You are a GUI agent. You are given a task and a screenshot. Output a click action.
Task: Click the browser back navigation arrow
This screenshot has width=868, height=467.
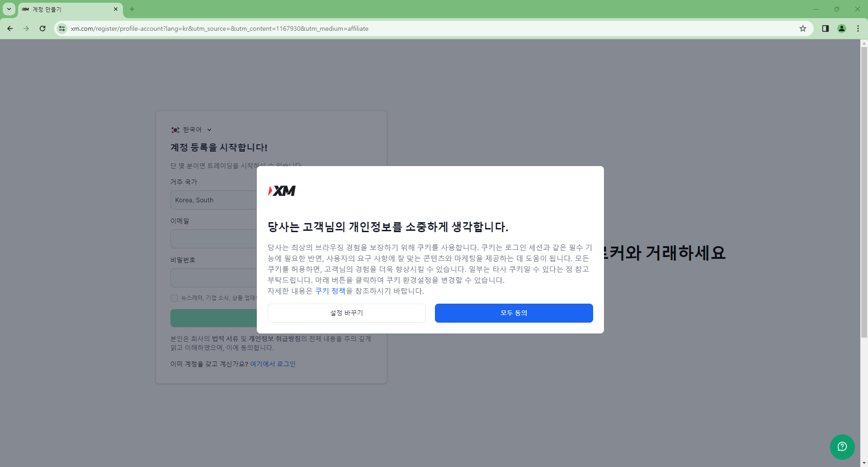pyautogui.click(x=9, y=28)
